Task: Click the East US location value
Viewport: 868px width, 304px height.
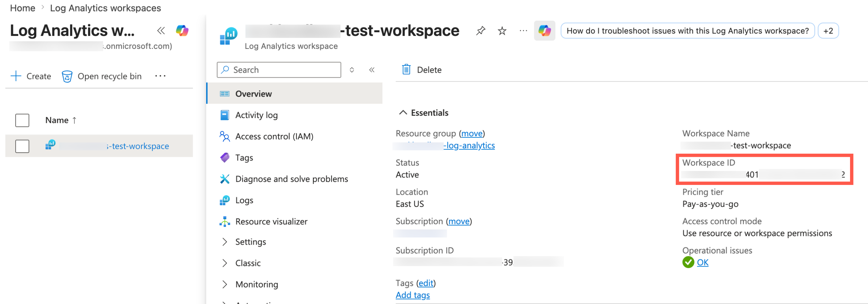Action: pyautogui.click(x=410, y=204)
